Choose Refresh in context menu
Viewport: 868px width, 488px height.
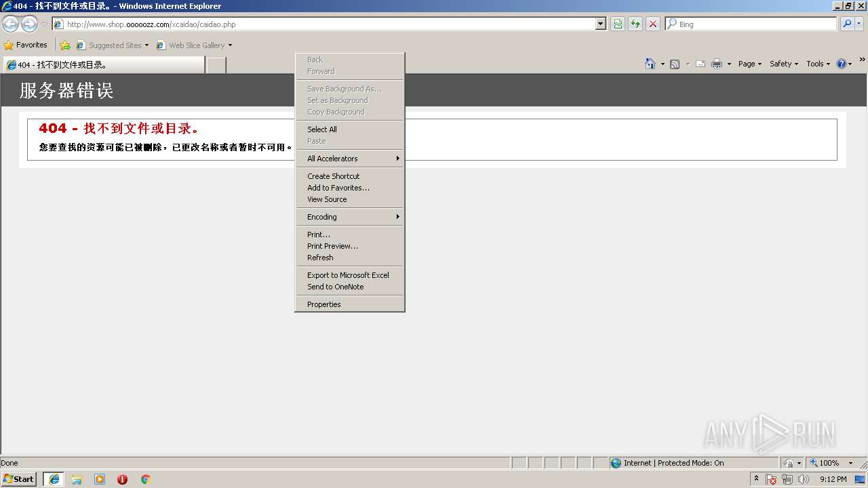click(350, 258)
